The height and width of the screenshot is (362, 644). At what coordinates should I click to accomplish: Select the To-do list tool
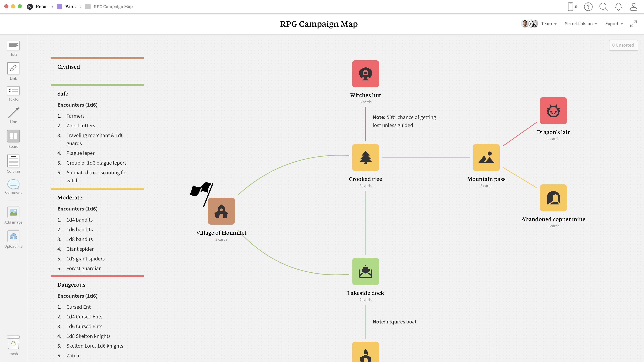(x=13, y=91)
